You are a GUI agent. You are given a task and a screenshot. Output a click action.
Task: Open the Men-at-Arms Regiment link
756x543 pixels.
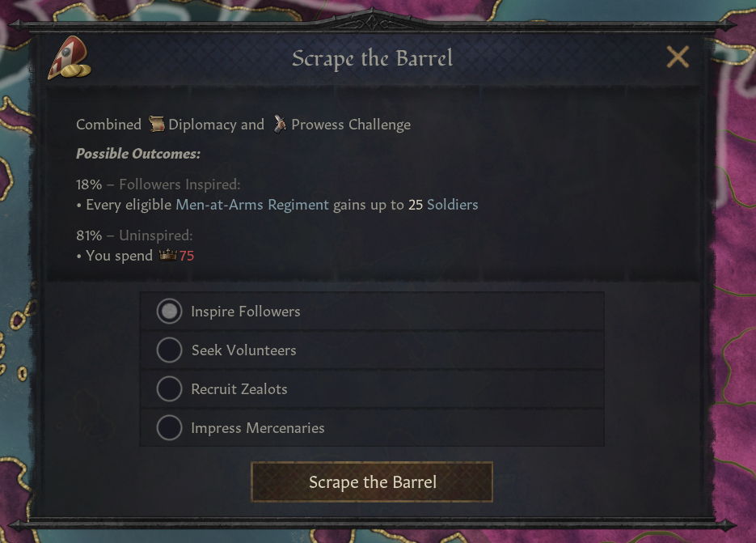coord(252,205)
